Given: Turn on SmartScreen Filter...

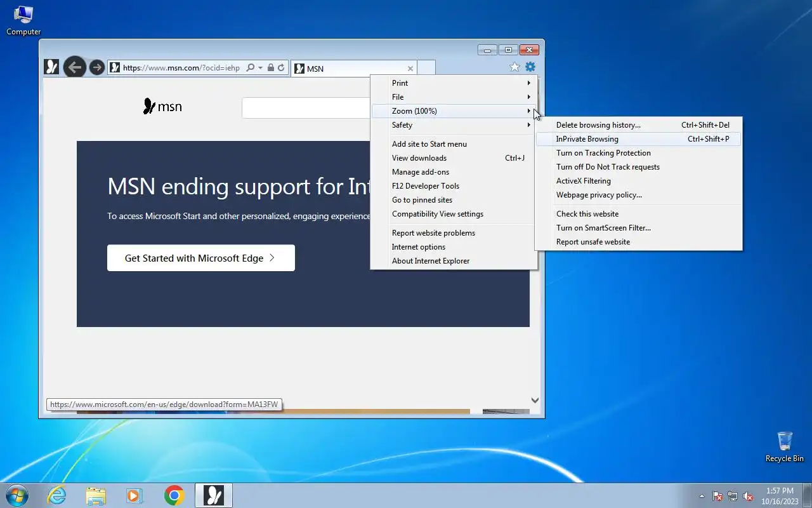Looking at the screenshot, I should (638, 228).
